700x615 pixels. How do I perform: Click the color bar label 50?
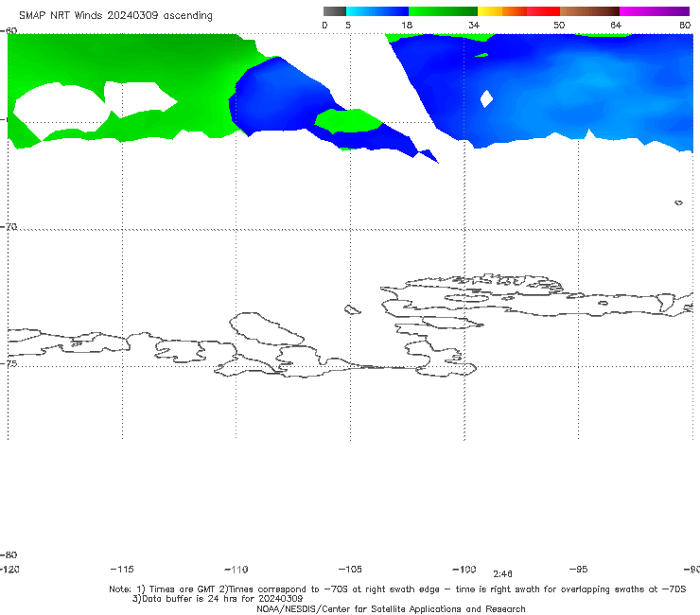(559, 25)
